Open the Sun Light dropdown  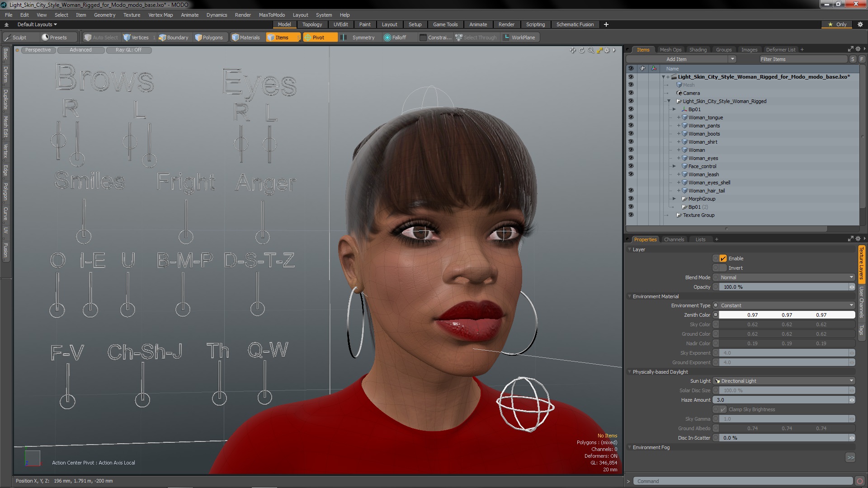tap(784, 381)
